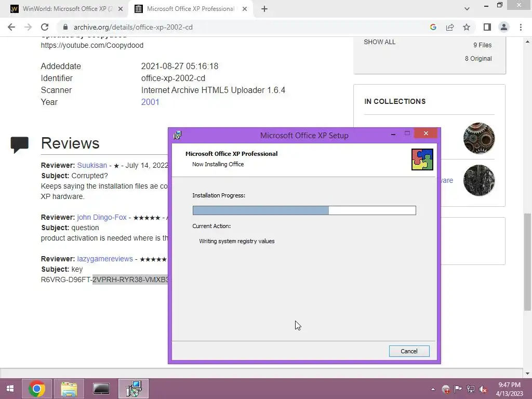Click the product key text R6VRG-D96FT

[x=66, y=280]
